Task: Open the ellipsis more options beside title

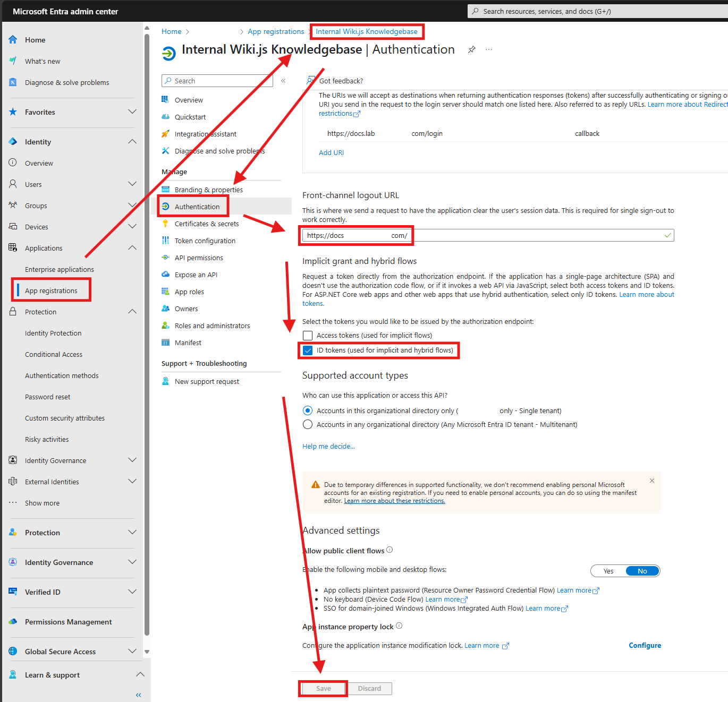Action: pyautogui.click(x=489, y=49)
